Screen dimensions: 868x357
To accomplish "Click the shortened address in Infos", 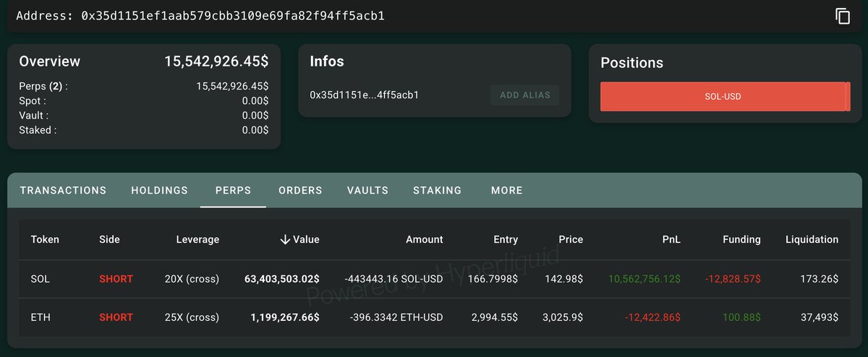I will click(364, 95).
